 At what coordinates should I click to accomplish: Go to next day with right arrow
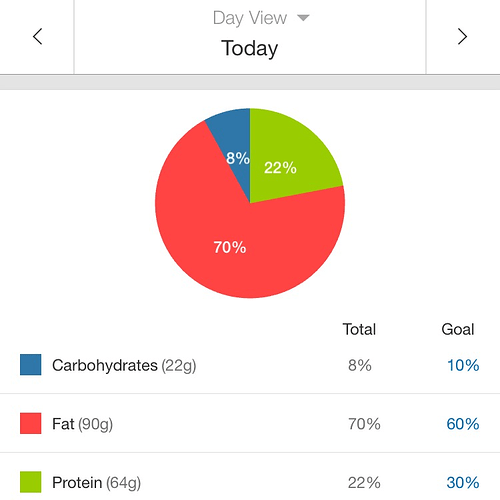(462, 36)
